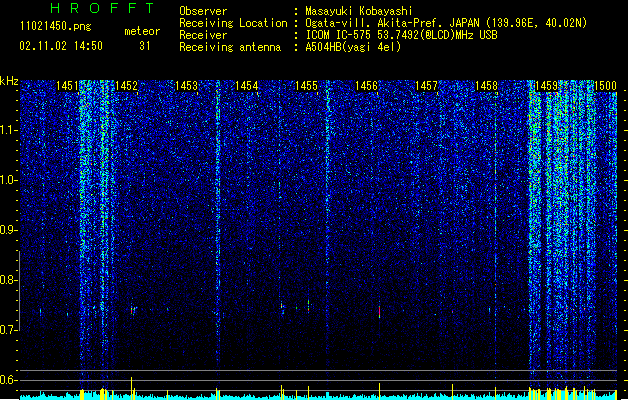Click the red meteor echo below 1456
This screenshot has width=629, height=400.
click(x=379, y=311)
